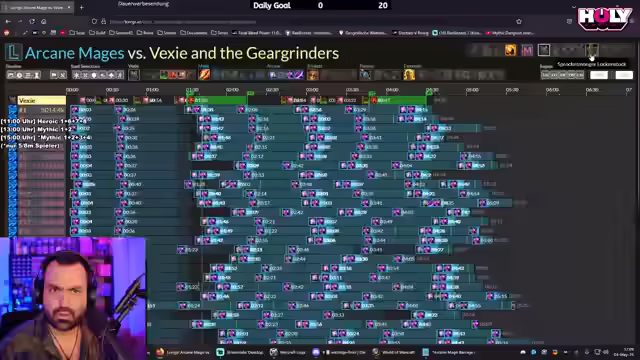Toggle the flag display option icon

(x=54, y=75)
